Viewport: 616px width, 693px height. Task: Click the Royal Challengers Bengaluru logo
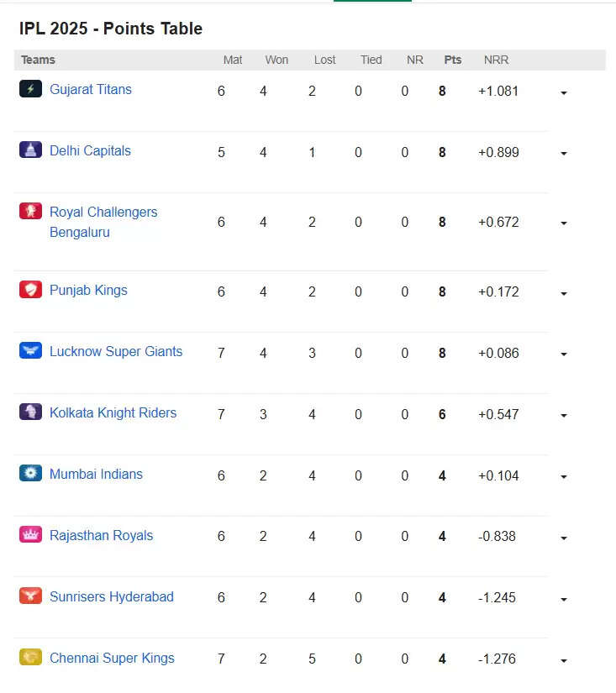[30, 211]
